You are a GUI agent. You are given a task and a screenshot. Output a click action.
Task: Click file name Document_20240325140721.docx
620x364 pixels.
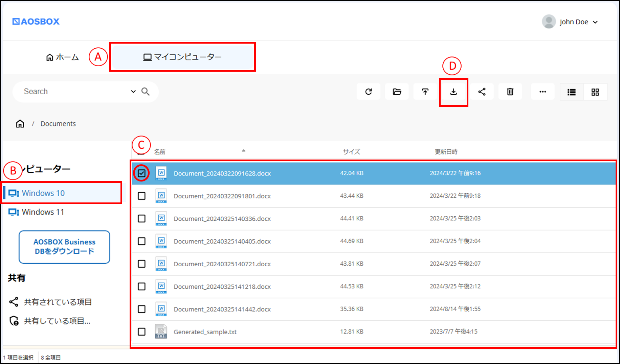[222, 264]
